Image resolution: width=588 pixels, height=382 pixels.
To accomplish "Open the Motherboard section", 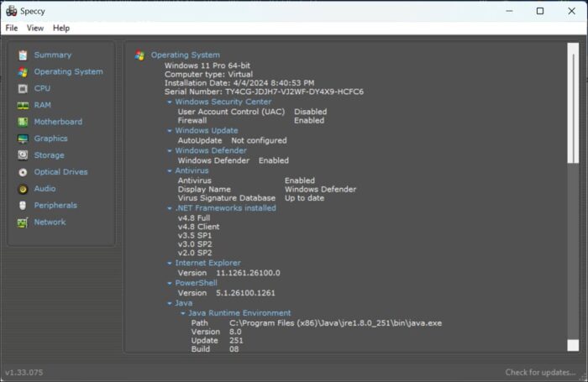I will [58, 122].
